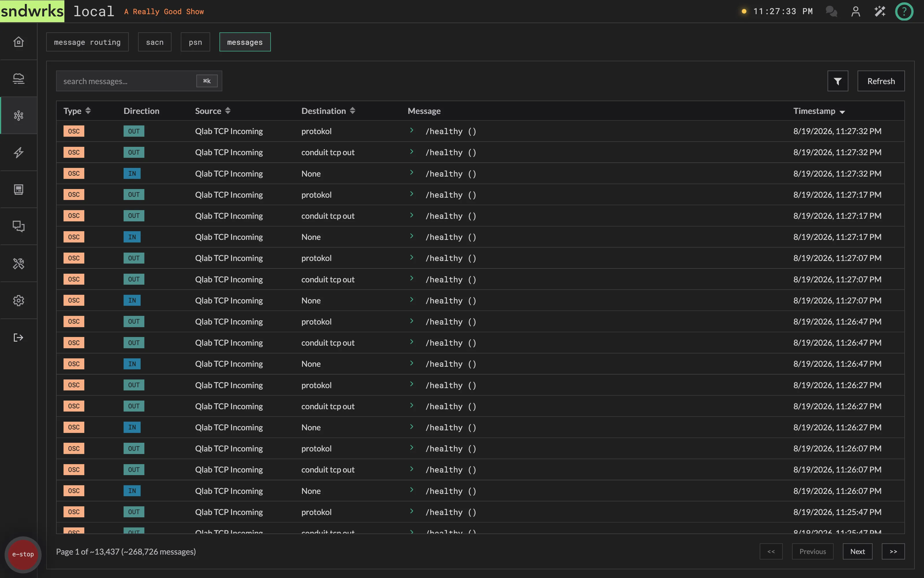This screenshot has height=578, width=924.
Task: Jump to first page with << button
Action: (x=771, y=551)
